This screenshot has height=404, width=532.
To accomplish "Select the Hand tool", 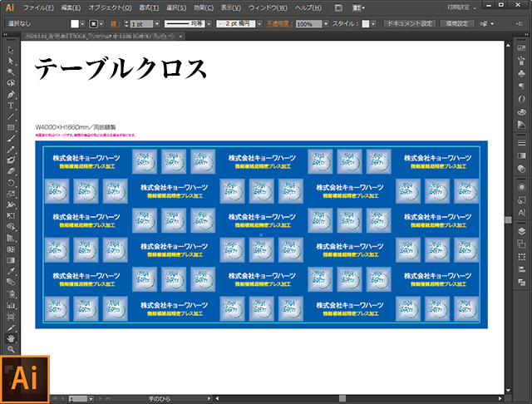I will (11, 338).
